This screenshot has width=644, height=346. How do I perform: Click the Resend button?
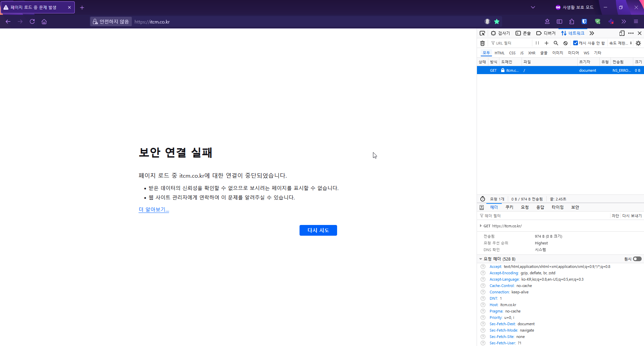(632, 216)
